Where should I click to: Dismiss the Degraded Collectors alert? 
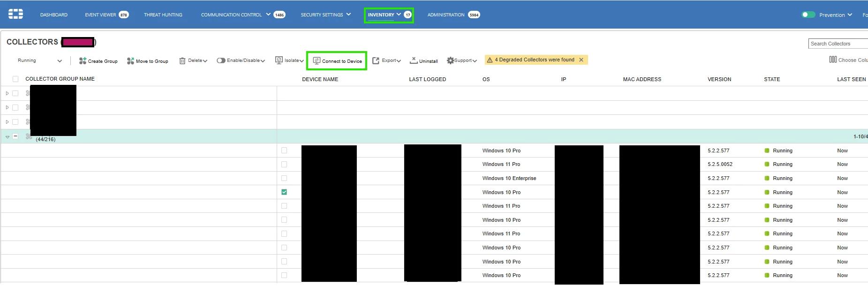[581, 60]
